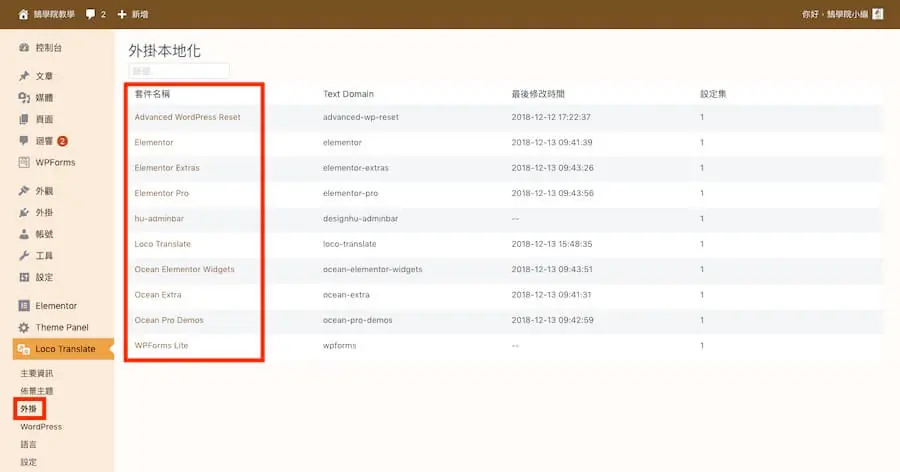Click the Elementor icon in sidebar

click(x=24, y=305)
